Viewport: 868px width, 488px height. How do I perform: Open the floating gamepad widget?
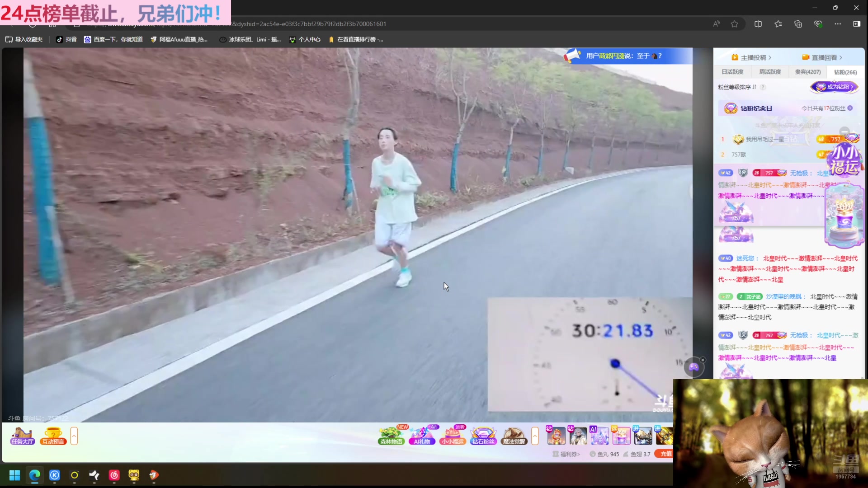coord(694,367)
